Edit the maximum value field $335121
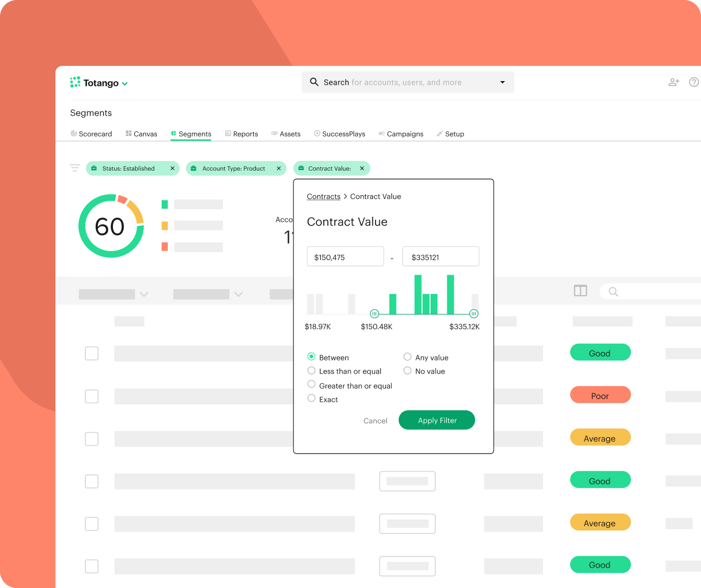The image size is (701, 588). point(440,256)
